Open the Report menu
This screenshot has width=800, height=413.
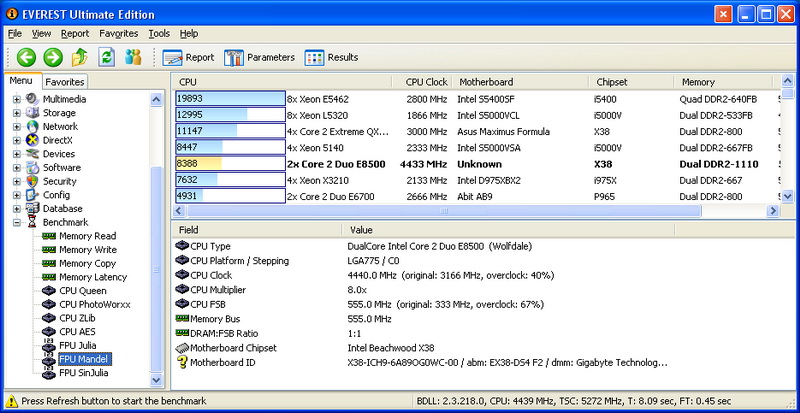(75, 34)
